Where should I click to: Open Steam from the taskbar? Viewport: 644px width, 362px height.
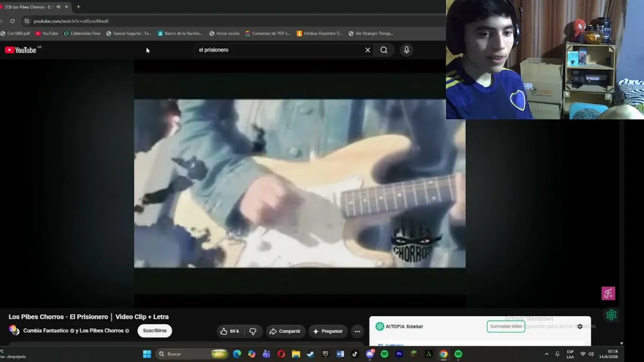point(310,354)
